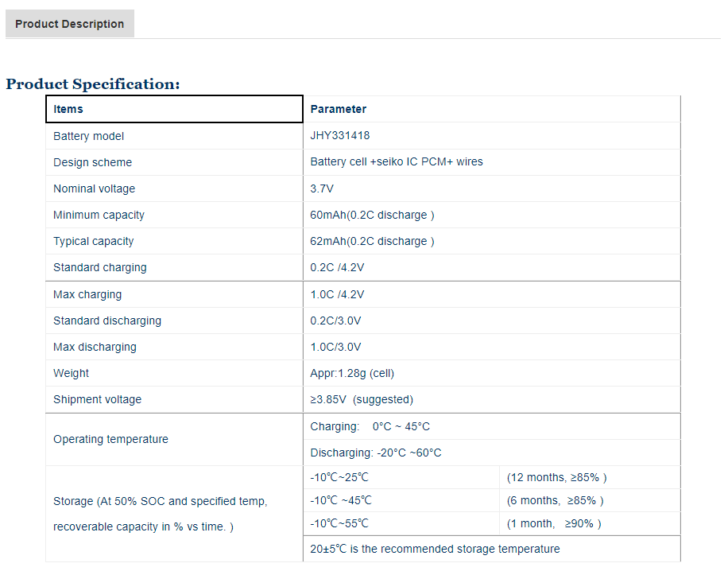Image resolution: width=728 pixels, height=575 pixels.
Task: Select the 3.7V nominal voltage value
Action: 323,188
